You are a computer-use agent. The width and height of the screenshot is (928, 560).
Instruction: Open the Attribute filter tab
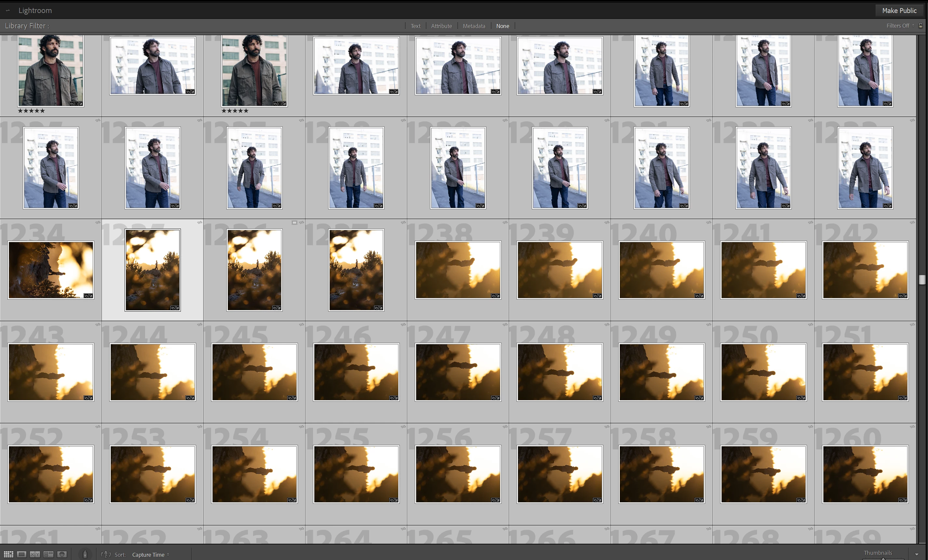(x=441, y=26)
